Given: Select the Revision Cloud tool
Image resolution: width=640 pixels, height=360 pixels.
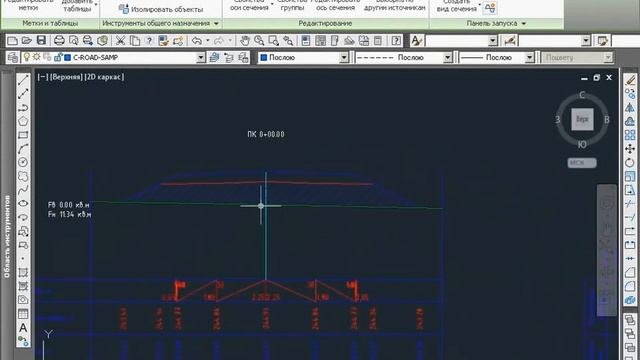Looking at the screenshot, I should (23, 176).
